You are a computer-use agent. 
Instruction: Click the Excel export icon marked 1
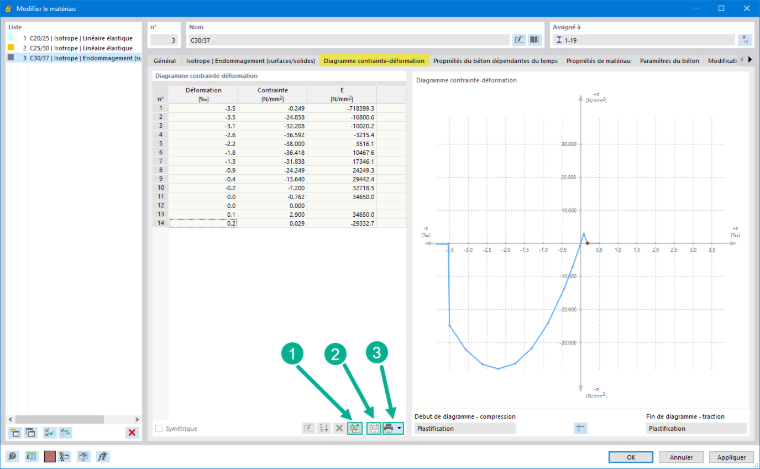click(355, 428)
